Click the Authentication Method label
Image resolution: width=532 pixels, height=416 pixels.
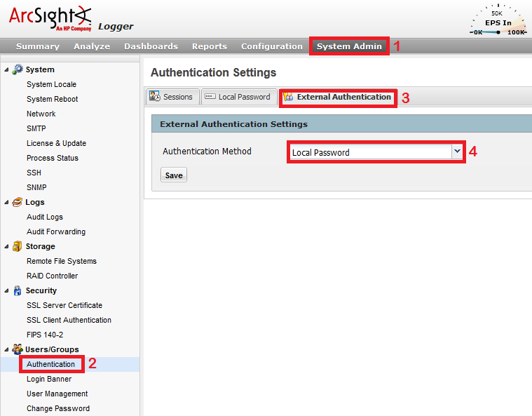[x=207, y=151]
